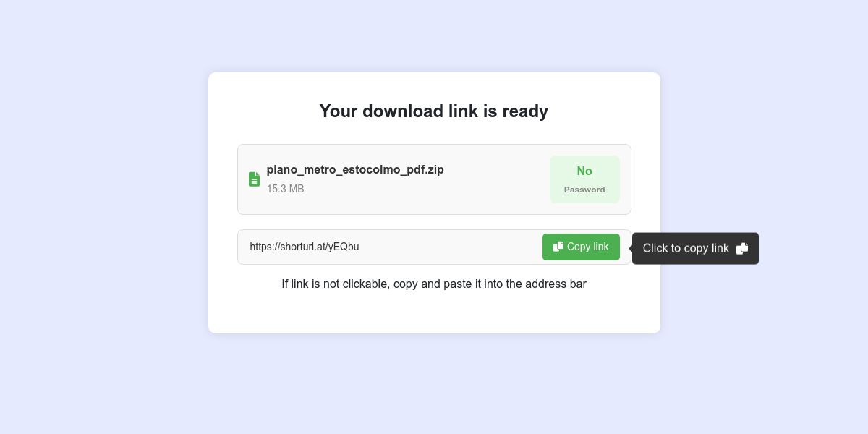Image resolution: width=868 pixels, height=434 pixels.
Task: Click the copy icon in the dark tooltip
Action: [x=742, y=249]
